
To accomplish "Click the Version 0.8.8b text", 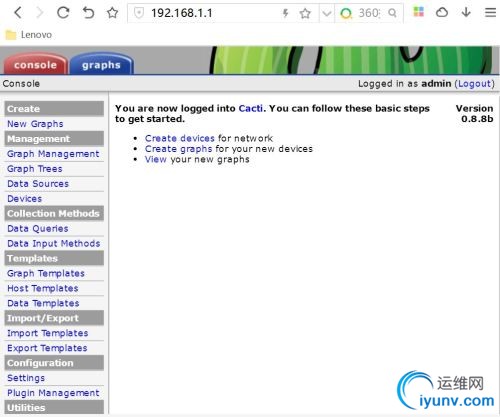I will click(475, 113).
